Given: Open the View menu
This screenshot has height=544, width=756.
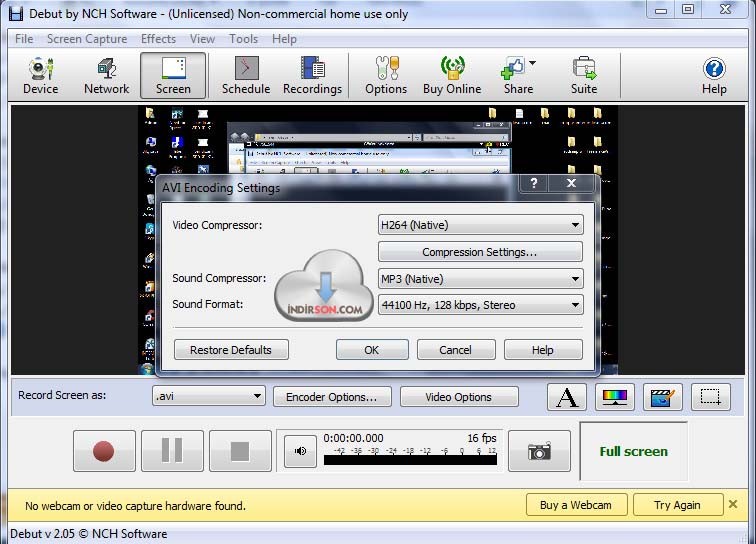Looking at the screenshot, I should click(x=202, y=39).
